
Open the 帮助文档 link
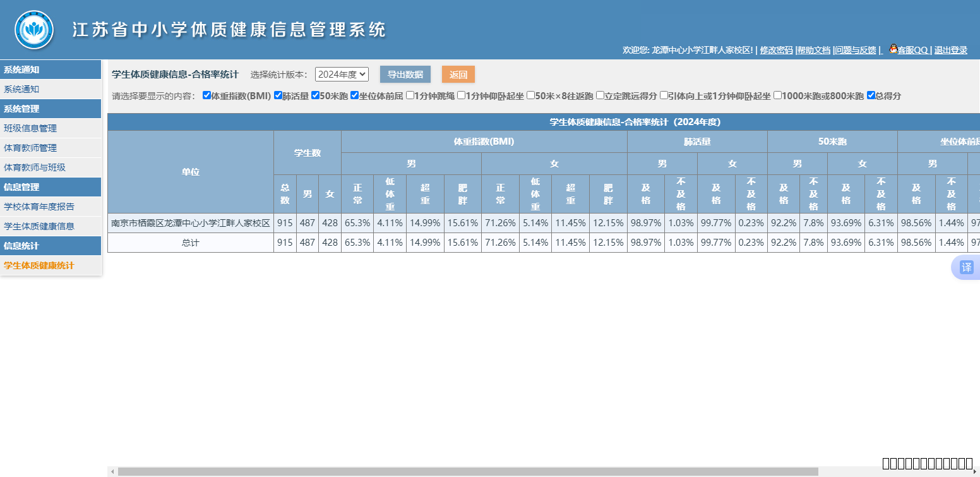pos(813,50)
